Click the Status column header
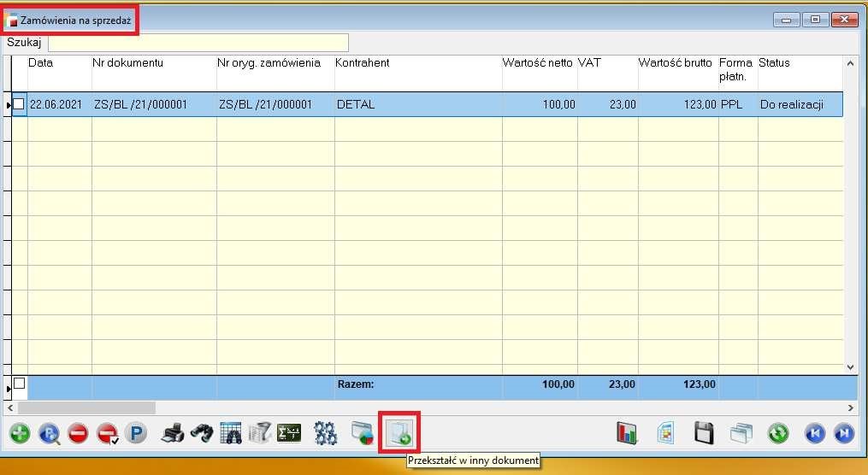868x475 pixels. click(x=774, y=62)
